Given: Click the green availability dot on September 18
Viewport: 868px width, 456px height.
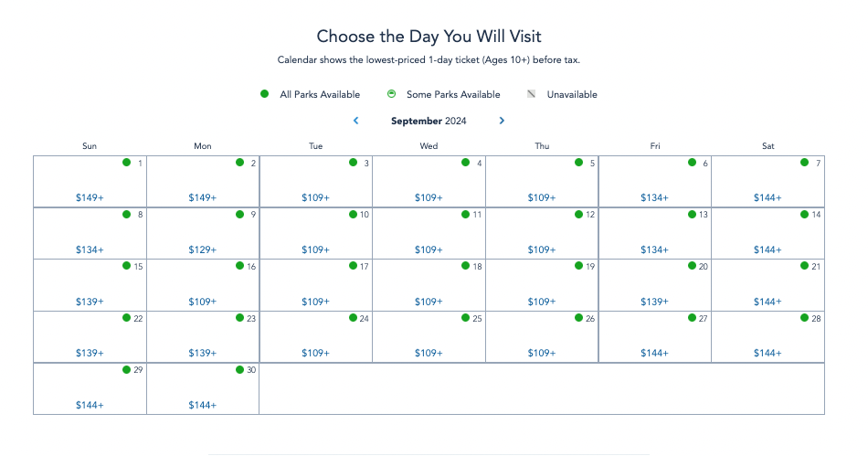Looking at the screenshot, I should point(465,266).
